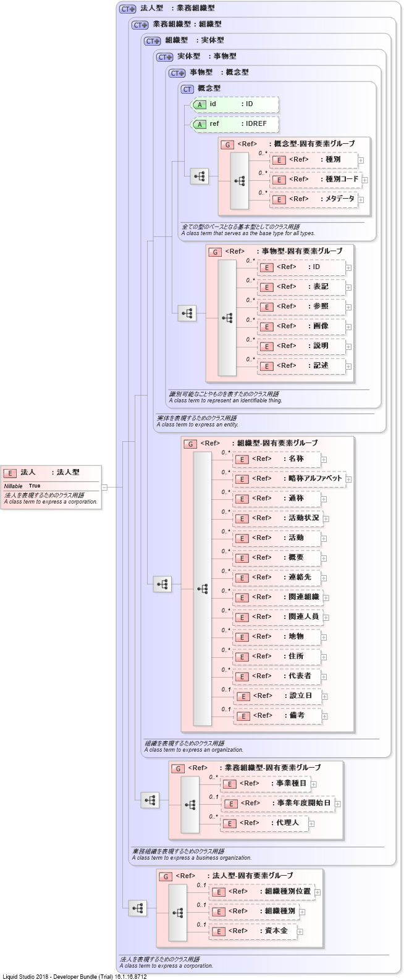Select the ref : IDREF attribute box
Screen dimensions: 404x980
235,124
